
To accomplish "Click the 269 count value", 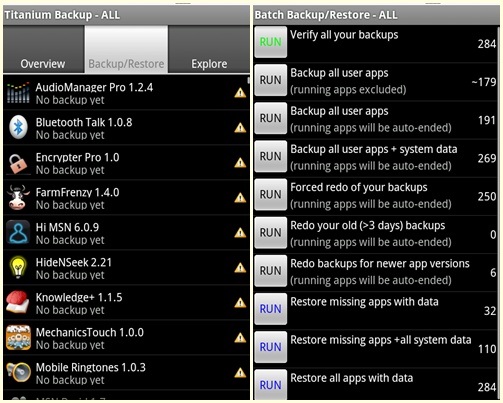I will point(487,158).
